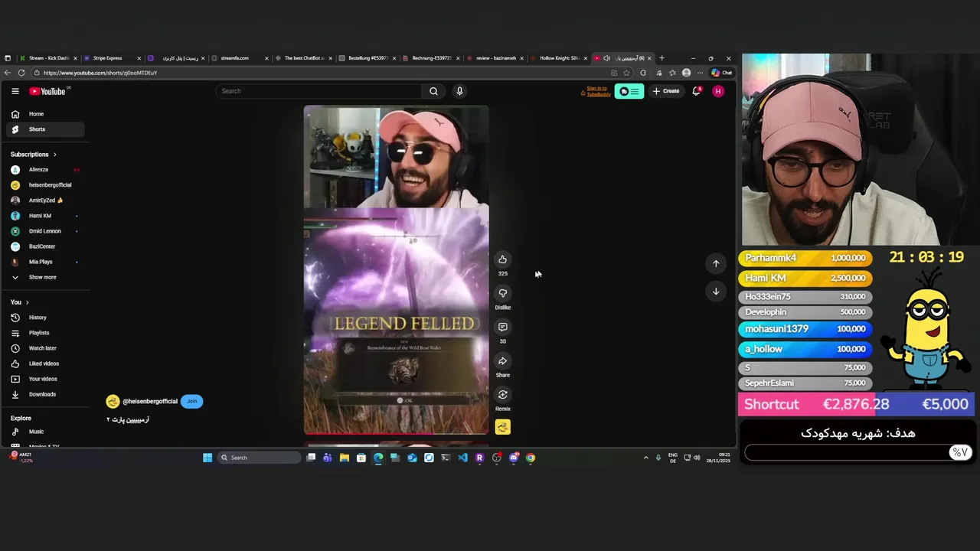Remix this short using the Remix icon
This screenshot has width=980, height=551.
[x=502, y=394]
